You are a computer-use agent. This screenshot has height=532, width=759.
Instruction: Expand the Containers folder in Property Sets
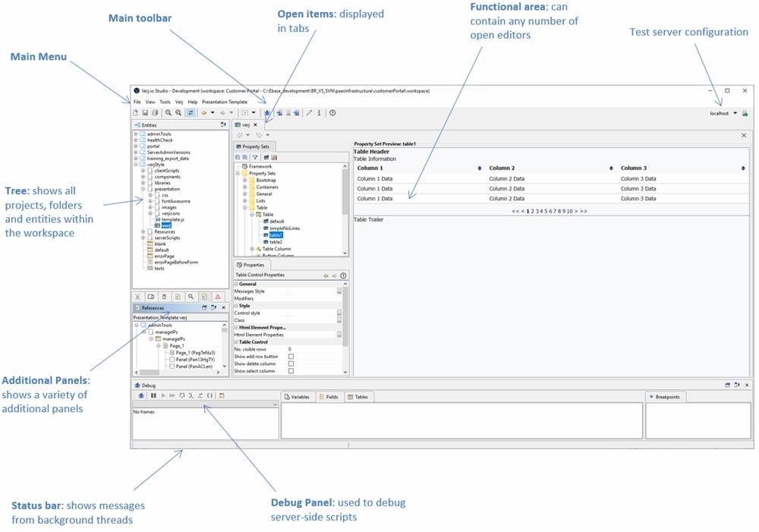pyautogui.click(x=245, y=187)
